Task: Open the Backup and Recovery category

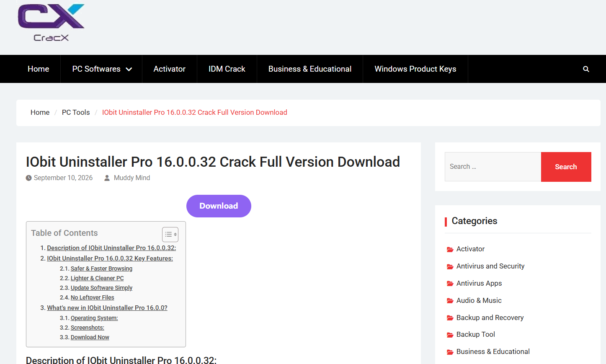Action: (x=490, y=318)
